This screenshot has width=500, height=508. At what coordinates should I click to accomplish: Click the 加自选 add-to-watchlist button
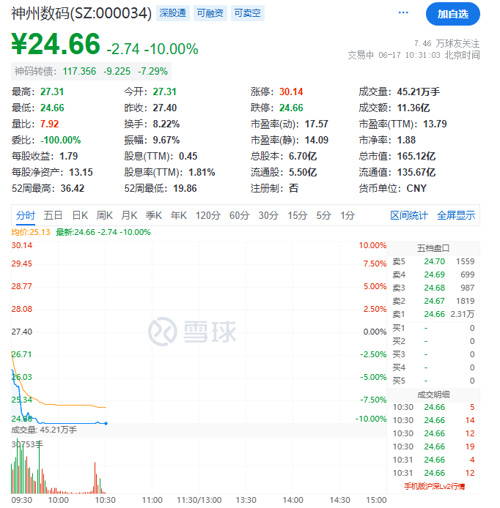pos(453,14)
